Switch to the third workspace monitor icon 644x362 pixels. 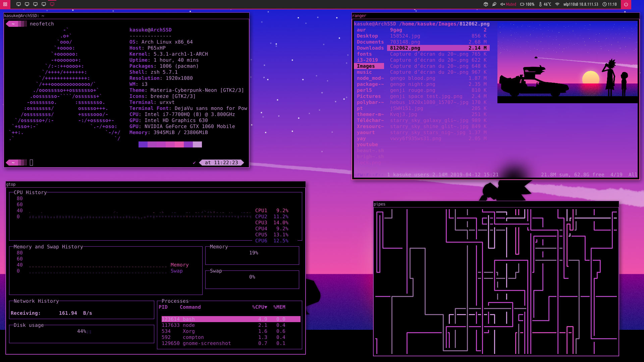35,4
